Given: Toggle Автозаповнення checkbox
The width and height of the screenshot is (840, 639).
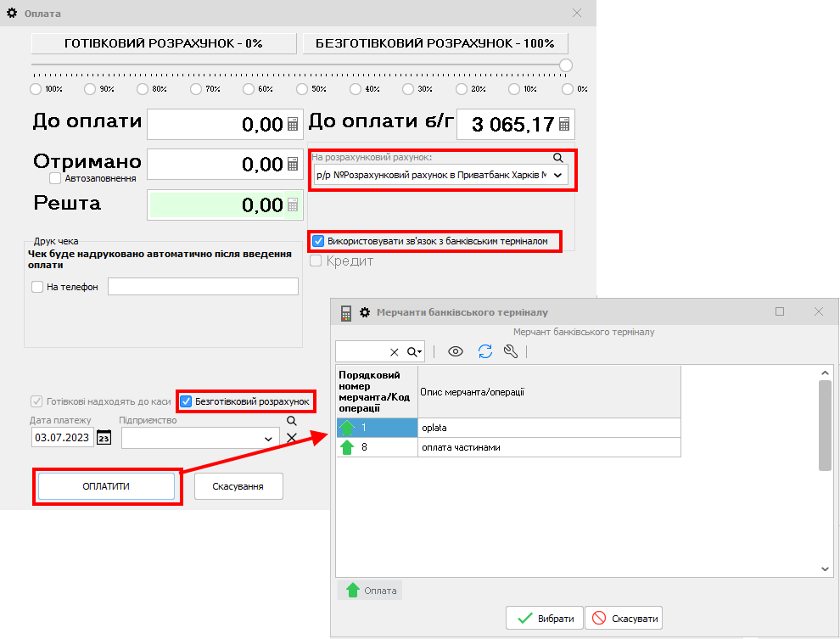Looking at the screenshot, I should pos(55,178).
